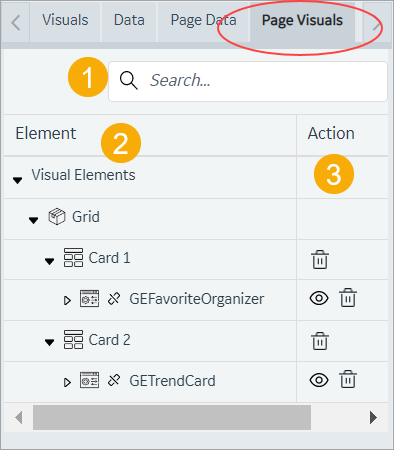Click the Card 1 layout icon
The width and height of the screenshot is (394, 450).
[x=73, y=258]
